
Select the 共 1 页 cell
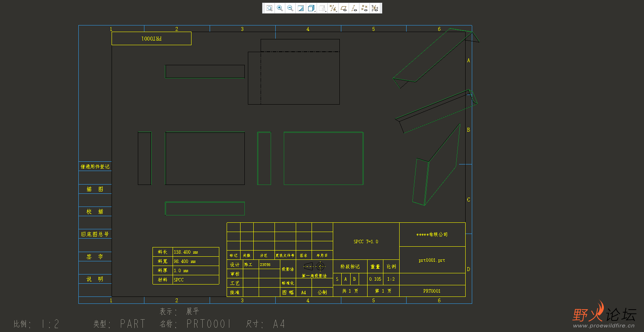point(350,291)
